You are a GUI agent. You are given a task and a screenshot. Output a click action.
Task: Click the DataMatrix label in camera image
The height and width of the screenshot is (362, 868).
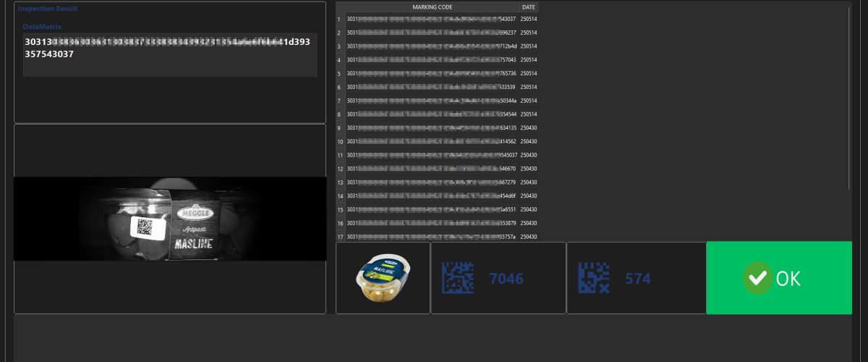148,227
